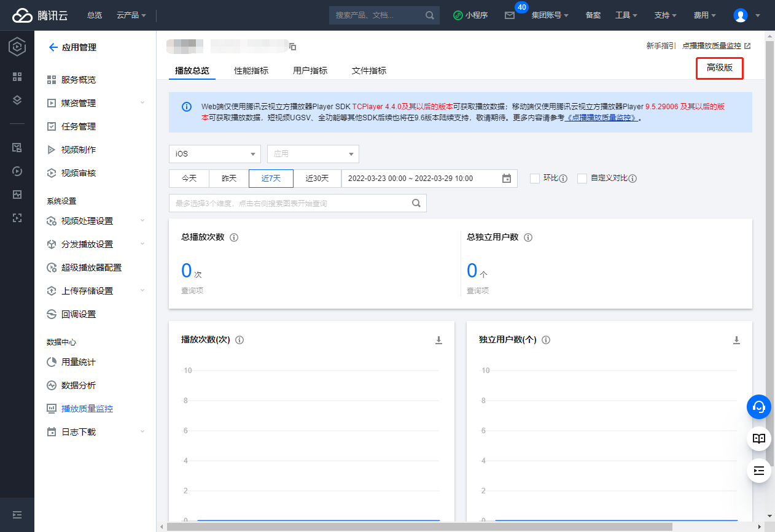The width and height of the screenshot is (775, 532).
Task: Open the 应用 dropdown selector
Action: pyautogui.click(x=313, y=154)
